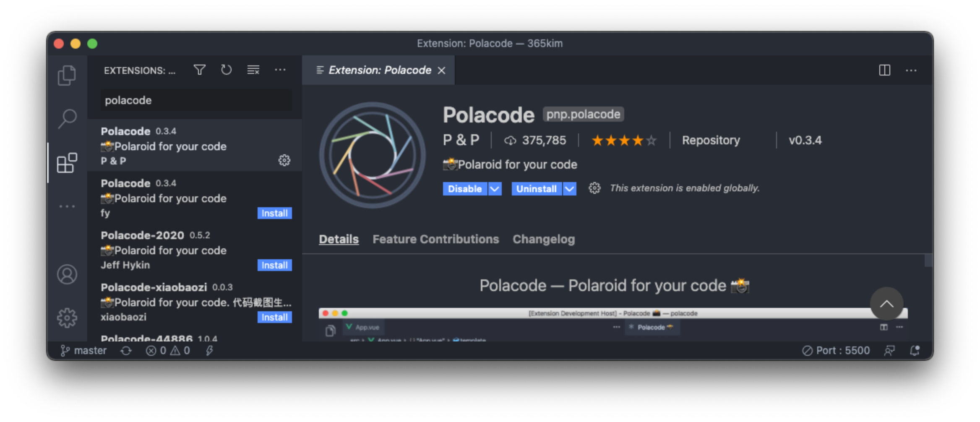Viewport: 980px width, 422px height.
Task: Click the v0.3.4 version label
Action: 805,140
